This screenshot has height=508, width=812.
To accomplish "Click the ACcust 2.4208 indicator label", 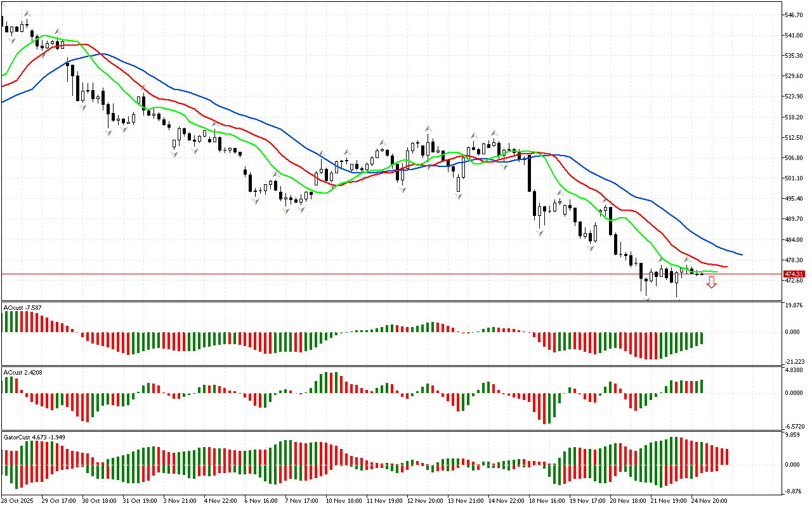I will [x=23, y=372].
